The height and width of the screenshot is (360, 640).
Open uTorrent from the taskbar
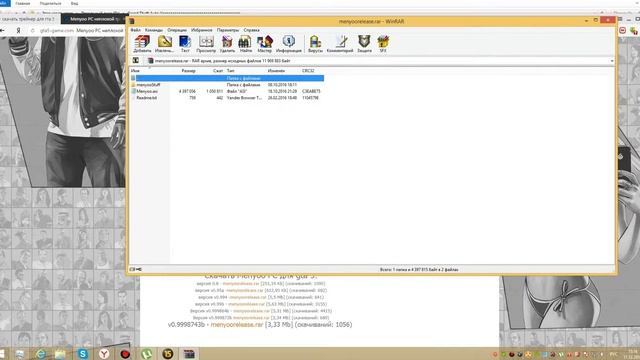coord(147,354)
